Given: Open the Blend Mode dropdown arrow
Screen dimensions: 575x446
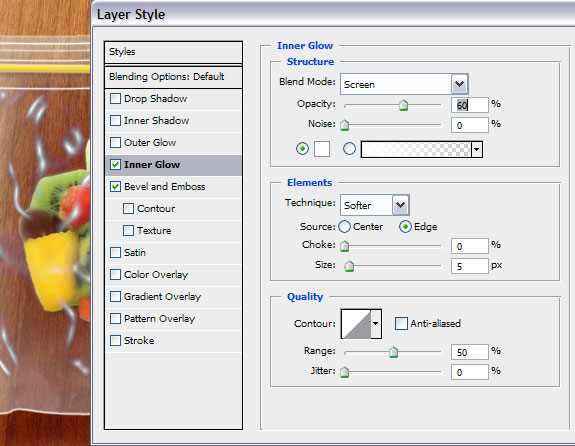Looking at the screenshot, I should 459,84.
